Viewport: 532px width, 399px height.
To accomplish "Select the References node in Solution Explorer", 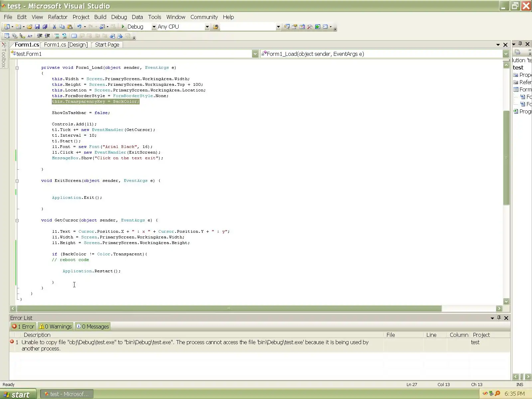I will pos(522,82).
